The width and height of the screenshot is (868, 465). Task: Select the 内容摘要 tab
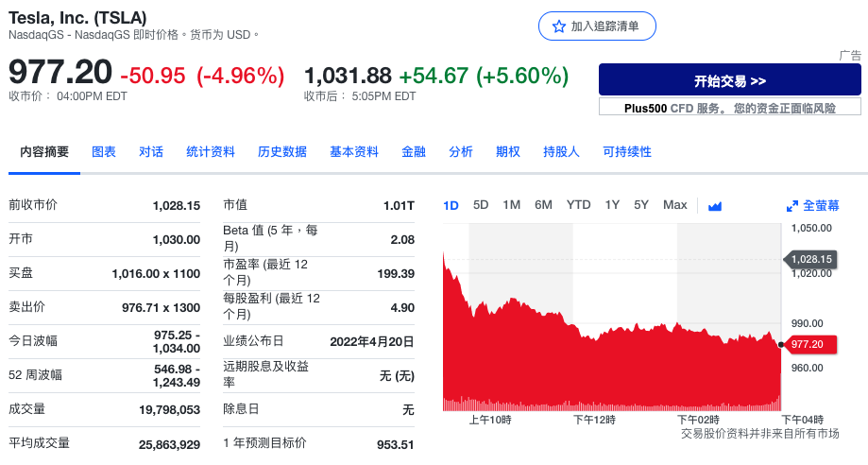(44, 152)
